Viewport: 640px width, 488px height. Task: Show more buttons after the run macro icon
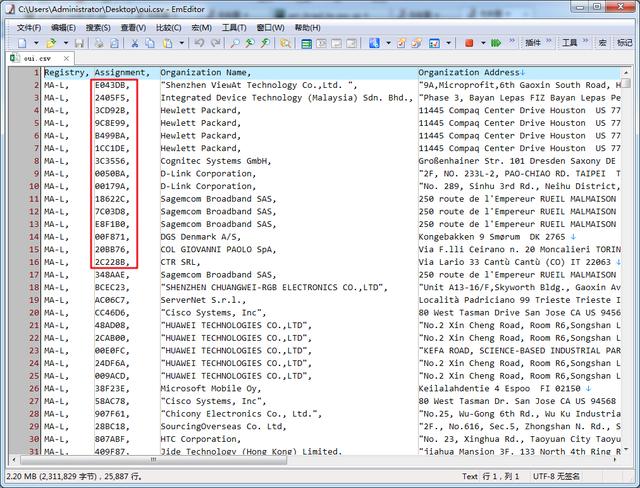tap(511, 40)
